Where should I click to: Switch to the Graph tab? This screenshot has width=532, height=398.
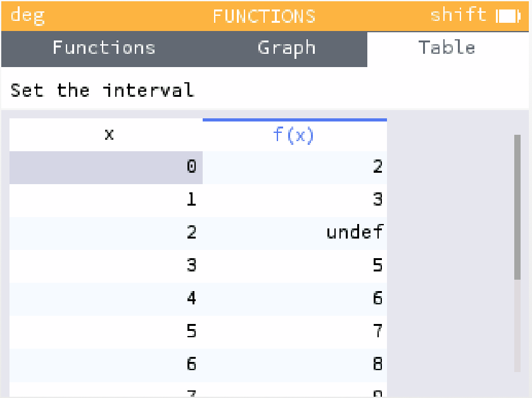[286, 47]
